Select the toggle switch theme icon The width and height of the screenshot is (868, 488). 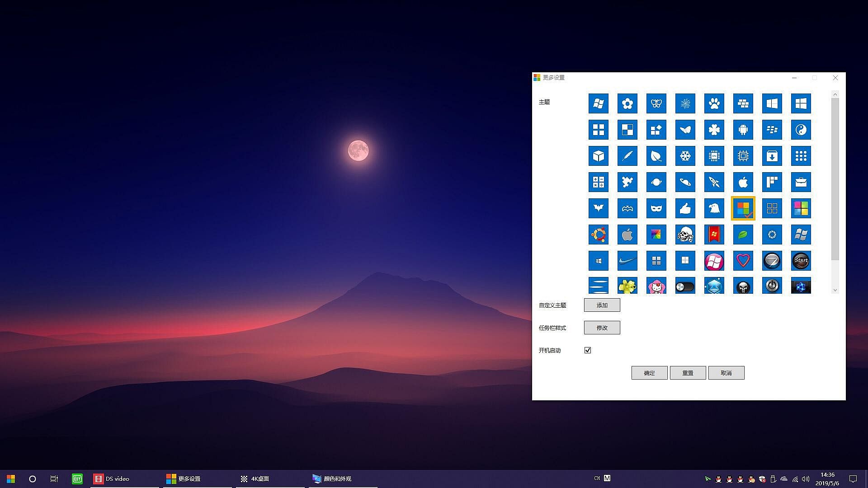[x=685, y=286]
